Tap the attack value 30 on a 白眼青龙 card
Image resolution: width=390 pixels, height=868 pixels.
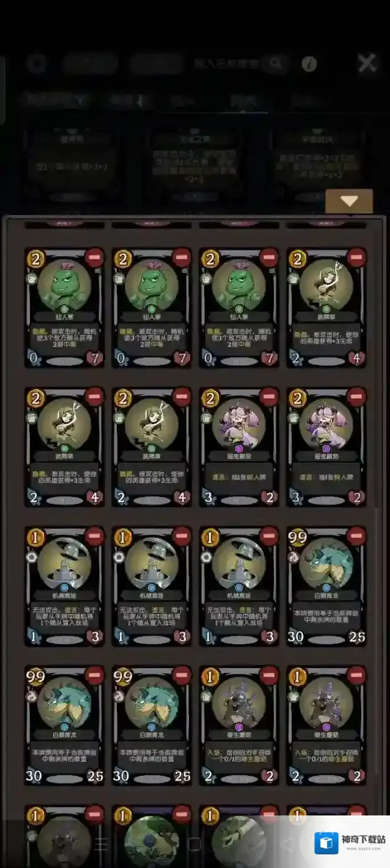click(296, 636)
